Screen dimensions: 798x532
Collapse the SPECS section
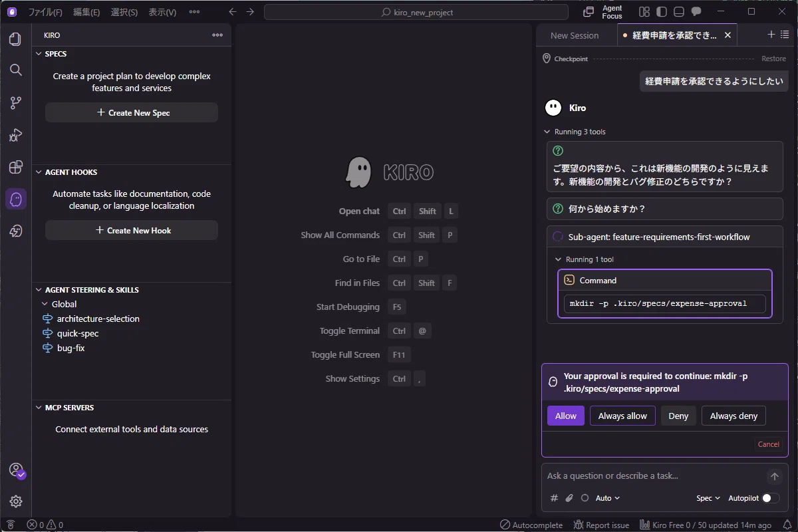[x=39, y=54]
